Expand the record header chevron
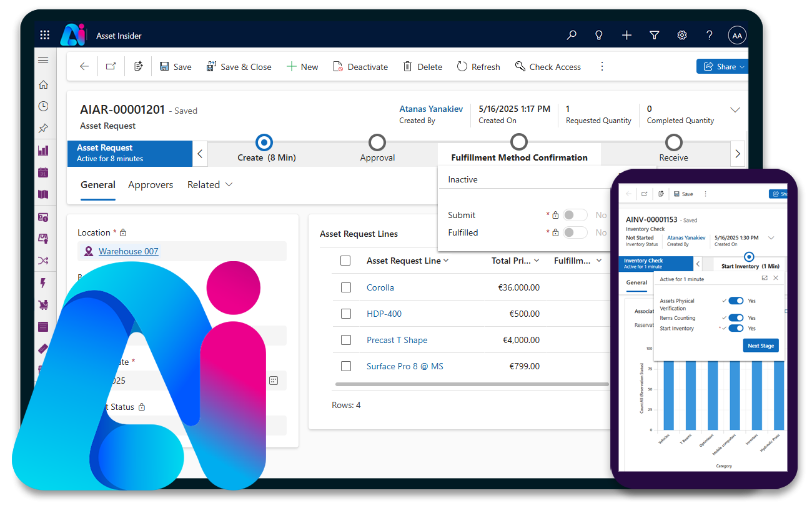Image resolution: width=812 pixels, height=518 pixels. click(x=735, y=110)
